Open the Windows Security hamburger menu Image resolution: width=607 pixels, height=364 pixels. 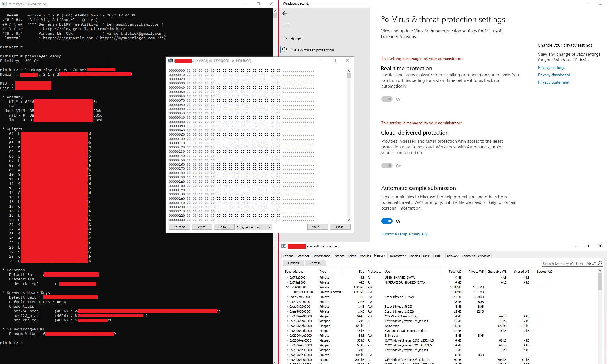point(285,25)
